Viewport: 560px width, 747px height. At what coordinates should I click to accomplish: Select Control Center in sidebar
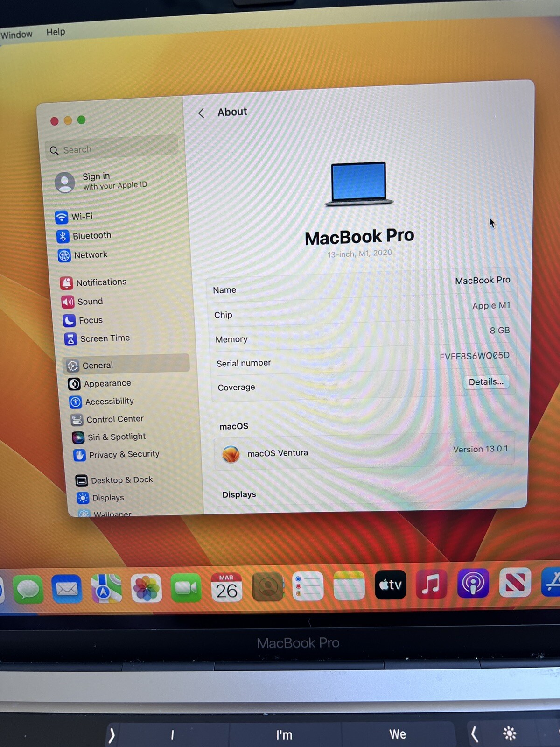[108, 419]
